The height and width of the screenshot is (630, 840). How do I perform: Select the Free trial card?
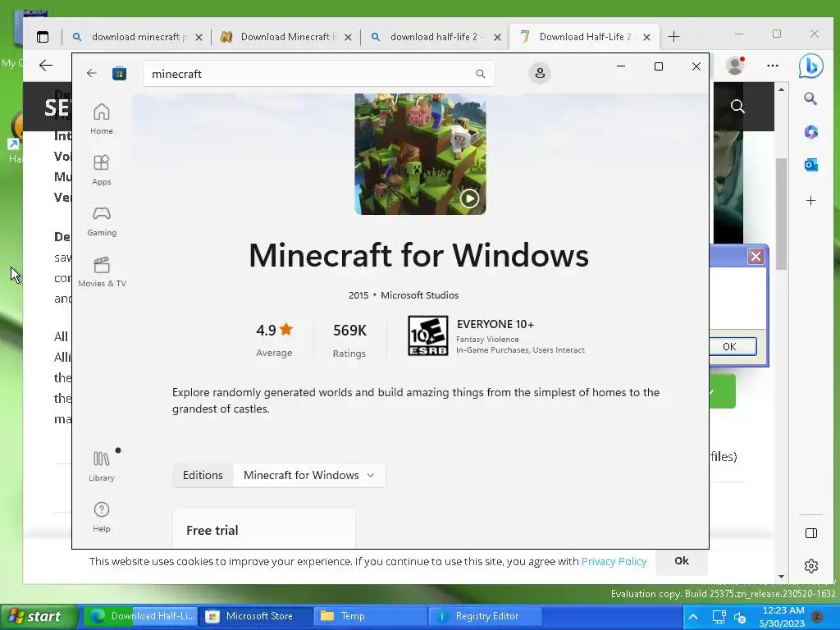264,528
